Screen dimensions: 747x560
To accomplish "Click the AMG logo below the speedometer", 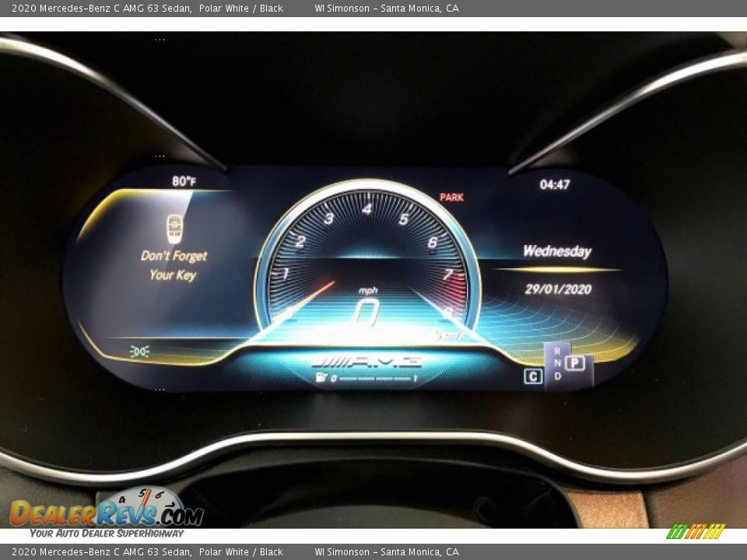I will 366,362.
